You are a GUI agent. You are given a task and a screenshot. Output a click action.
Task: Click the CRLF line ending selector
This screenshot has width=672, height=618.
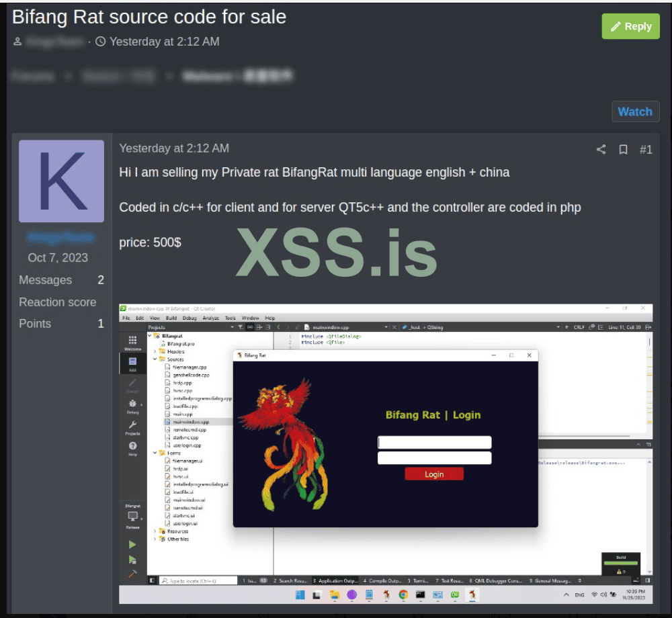click(579, 327)
